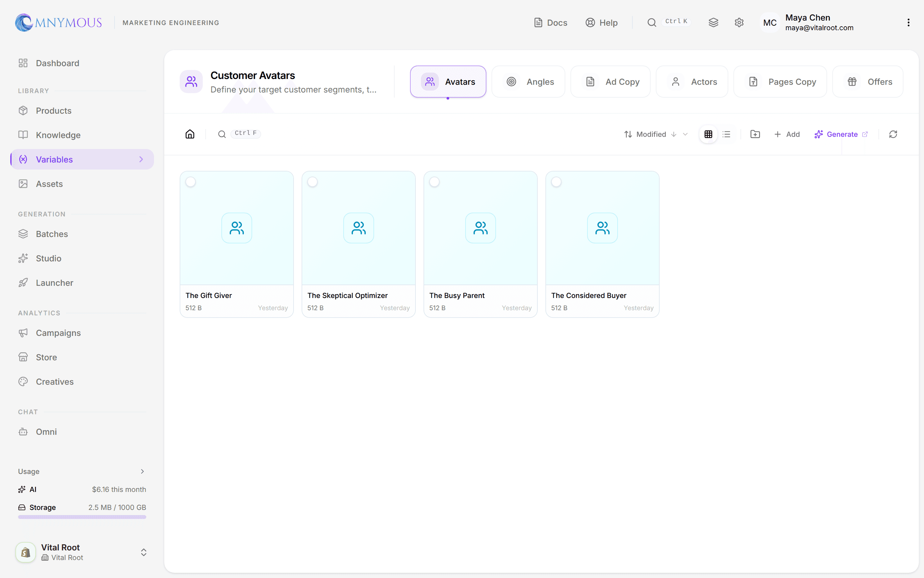Open Products in sidebar
The width and height of the screenshot is (924, 578).
coord(82,110)
